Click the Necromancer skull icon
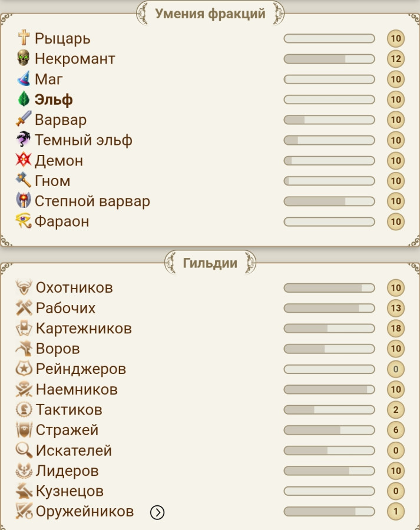Image resolution: width=420 pixels, height=530 pixels. point(24,58)
